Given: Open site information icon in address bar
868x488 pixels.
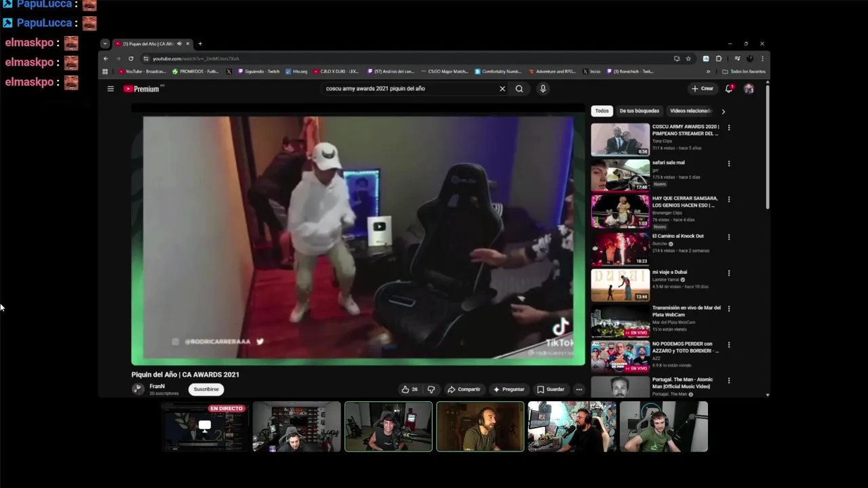Looking at the screenshot, I should [146, 59].
